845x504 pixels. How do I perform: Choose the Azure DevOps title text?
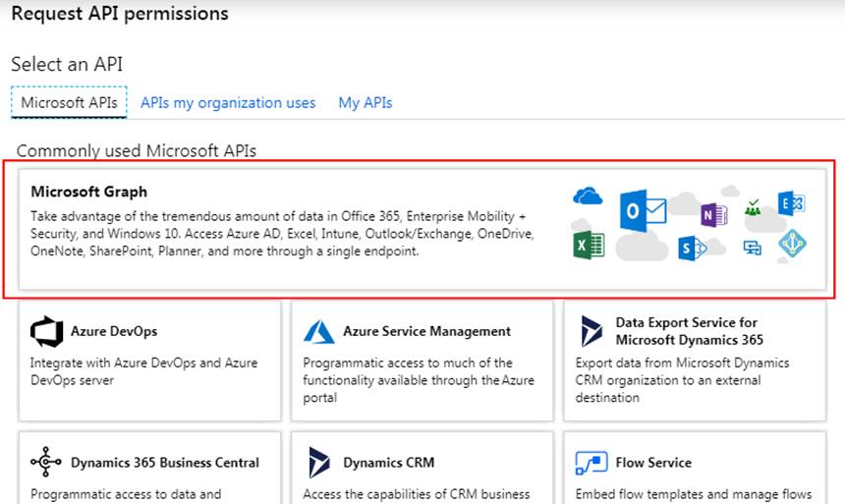pos(114,331)
